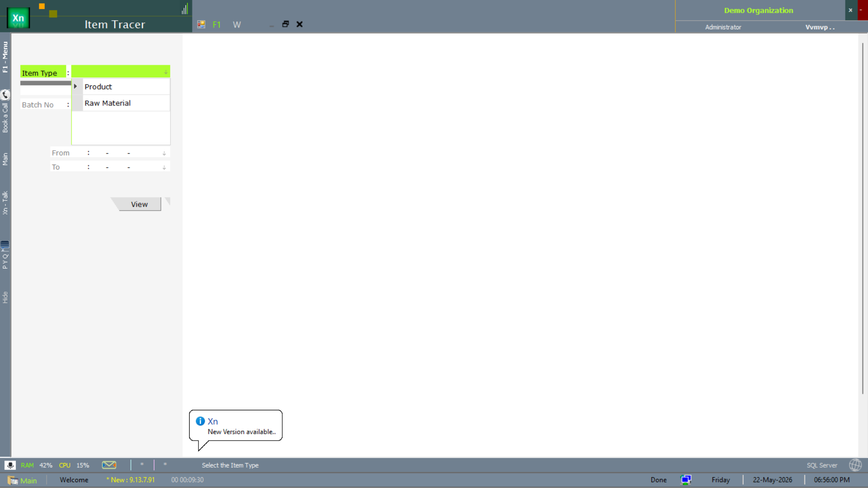868x488 pixels.
Task: Click the SQL Server status label
Action: [822, 465]
